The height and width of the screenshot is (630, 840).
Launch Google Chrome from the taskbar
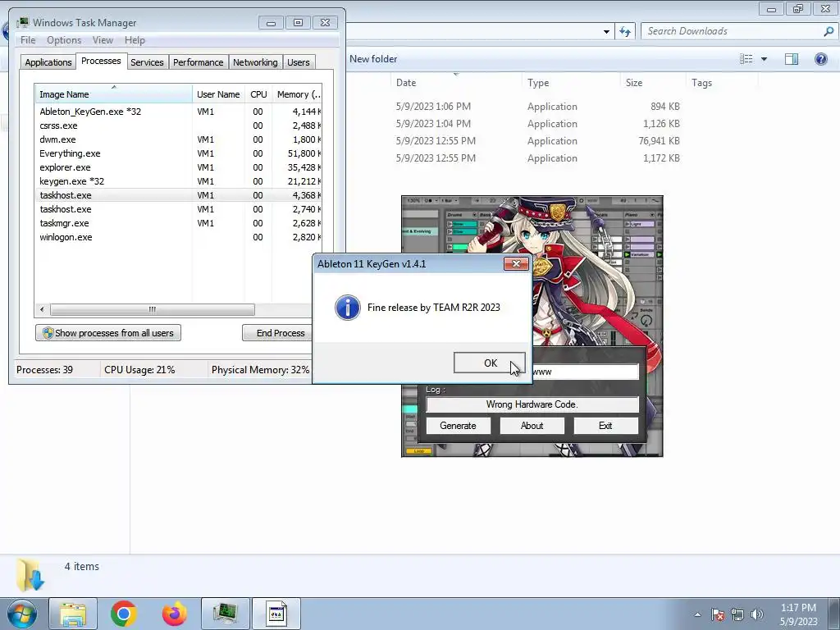[x=123, y=614]
